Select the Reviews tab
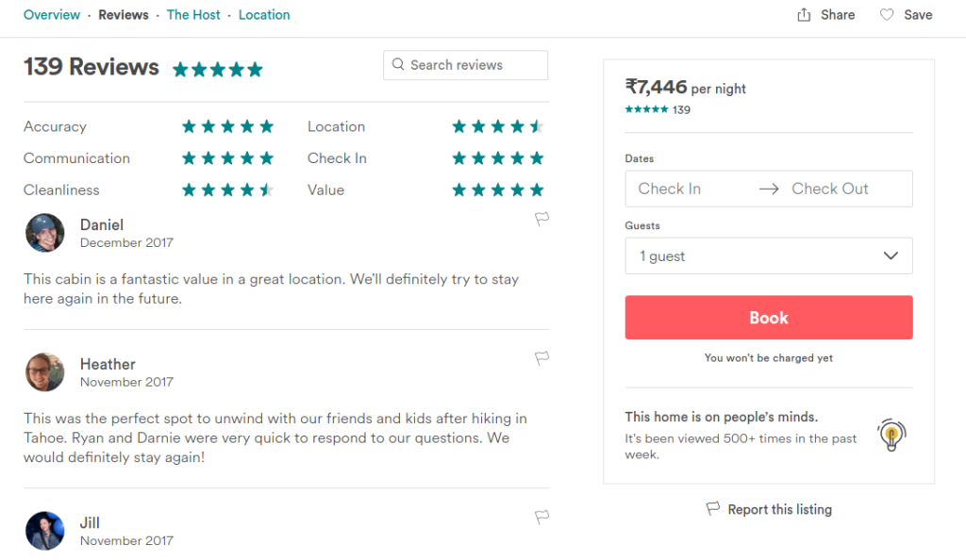The height and width of the screenshot is (560, 966). 124,15
